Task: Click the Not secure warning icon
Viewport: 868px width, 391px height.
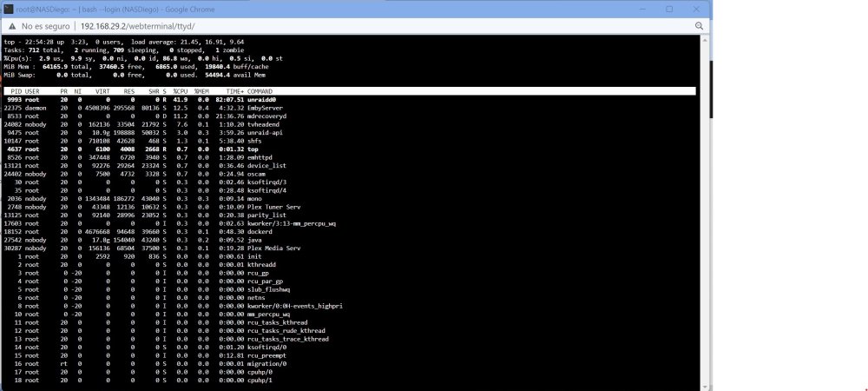Action: [12, 26]
